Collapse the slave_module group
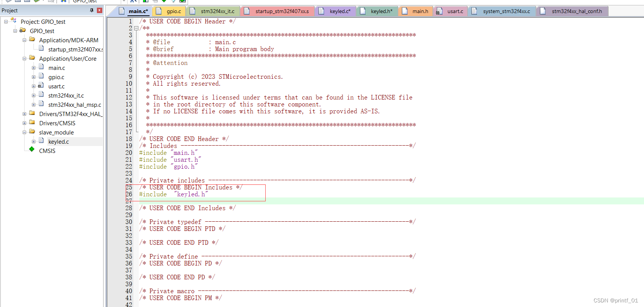This screenshot has height=307, width=644. point(24,133)
